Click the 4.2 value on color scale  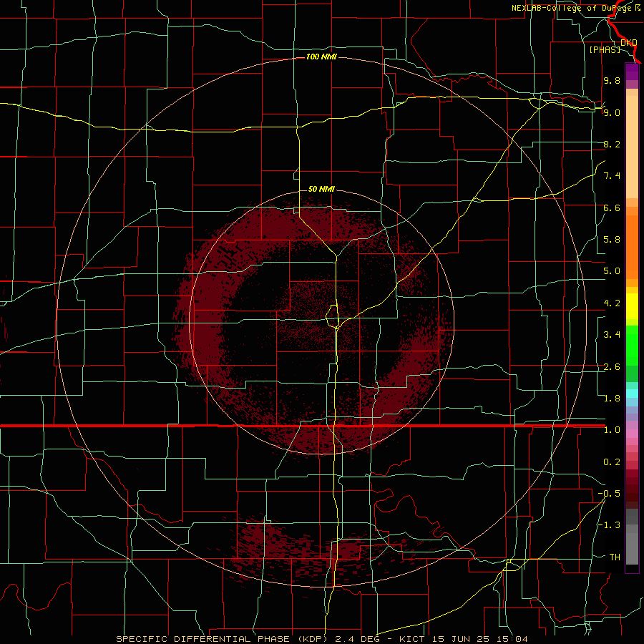coord(612,303)
